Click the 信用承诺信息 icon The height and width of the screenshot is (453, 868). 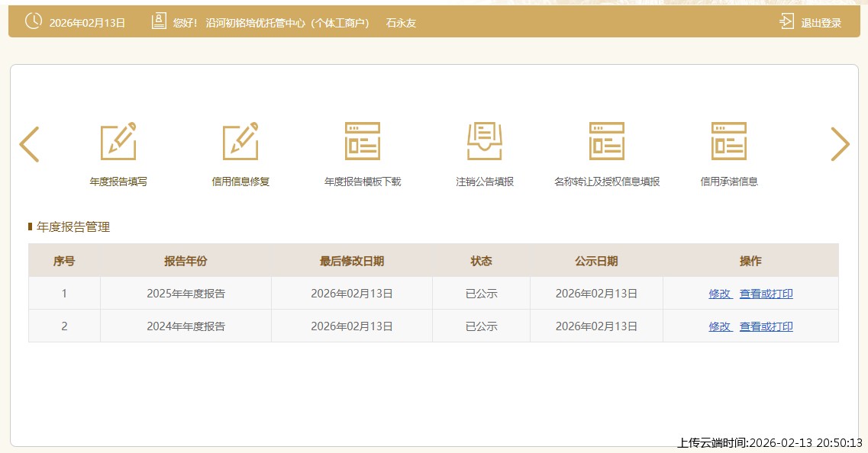(729, 141)
